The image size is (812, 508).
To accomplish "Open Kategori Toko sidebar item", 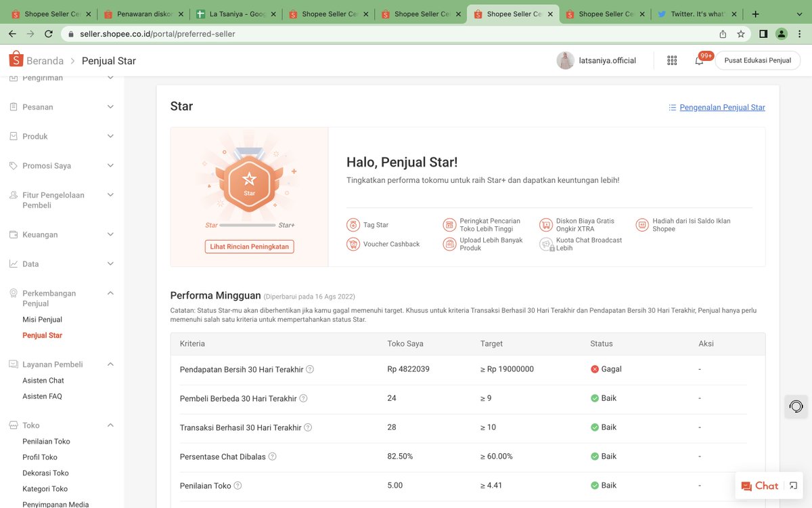I will pyautogui.click(x=45, y=488).
